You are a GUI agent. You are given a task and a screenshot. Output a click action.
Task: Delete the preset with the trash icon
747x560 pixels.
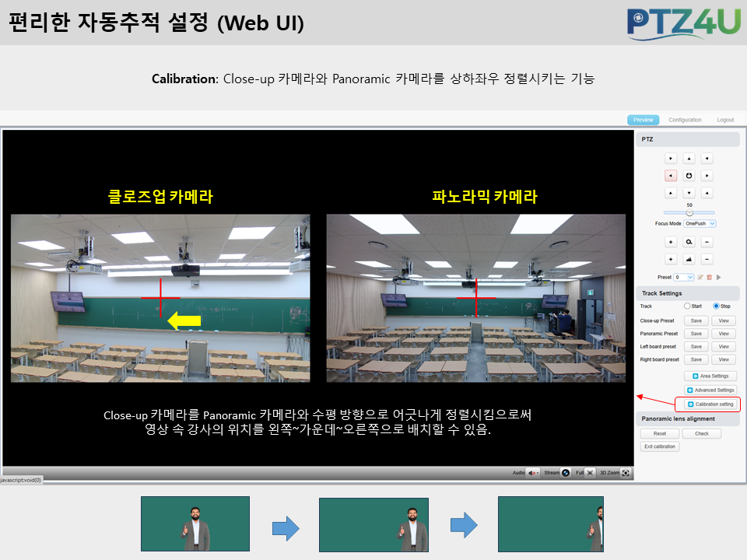710,277
